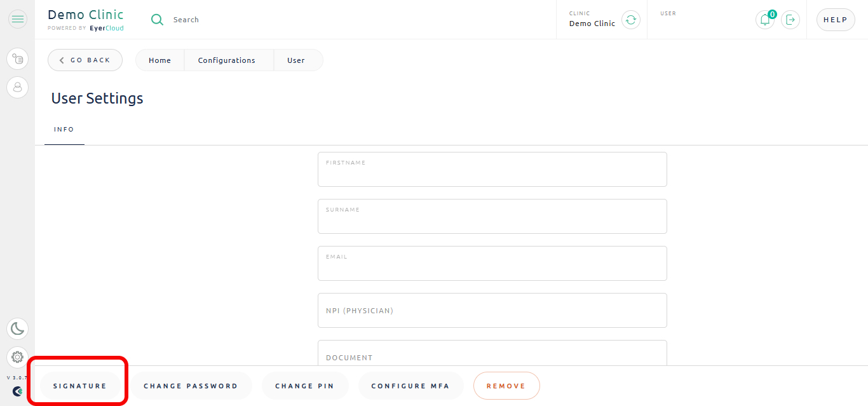868x406 pixels.
Task: Click into the Firstname field
Action: pos(492,169)
